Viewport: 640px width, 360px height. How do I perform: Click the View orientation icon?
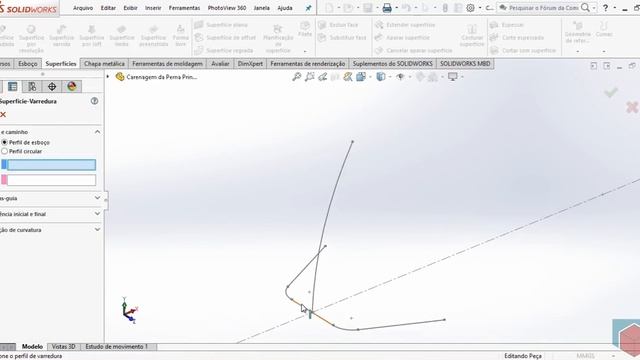pyautogui.click(x=361, y=77)
